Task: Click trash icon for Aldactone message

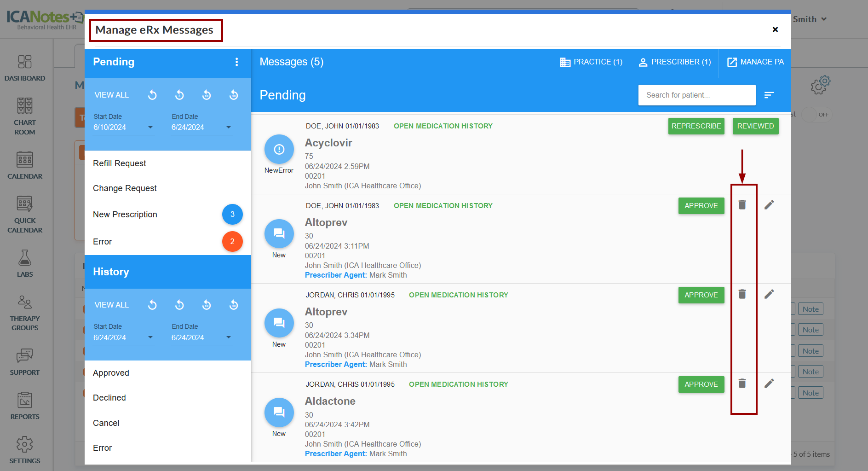Action: click(742, 384)
